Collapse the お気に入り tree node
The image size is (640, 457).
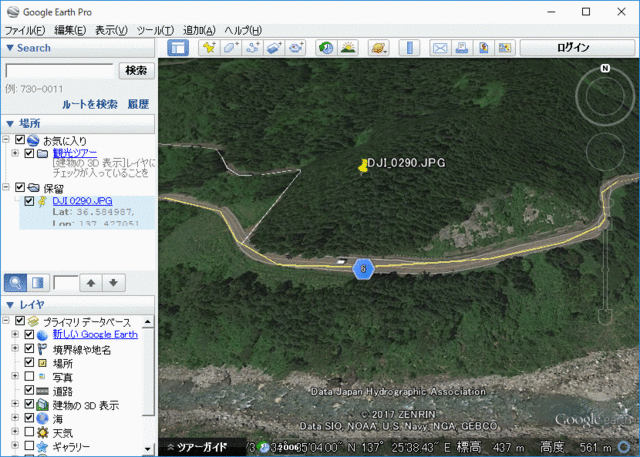click(6, 140)
